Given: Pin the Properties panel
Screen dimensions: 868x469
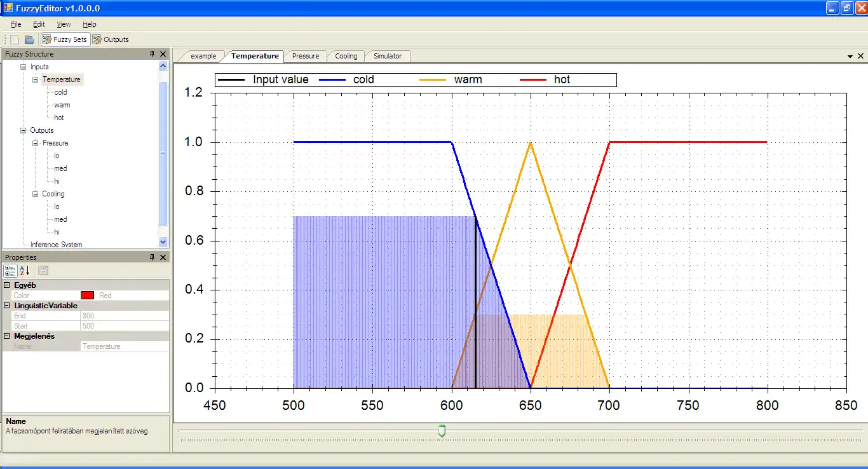Looking at the screenshot, I should [x=153, y=257].
